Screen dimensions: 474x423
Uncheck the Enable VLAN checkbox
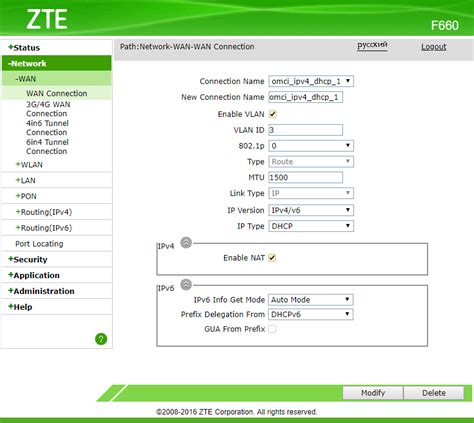[x=272, y=114]
